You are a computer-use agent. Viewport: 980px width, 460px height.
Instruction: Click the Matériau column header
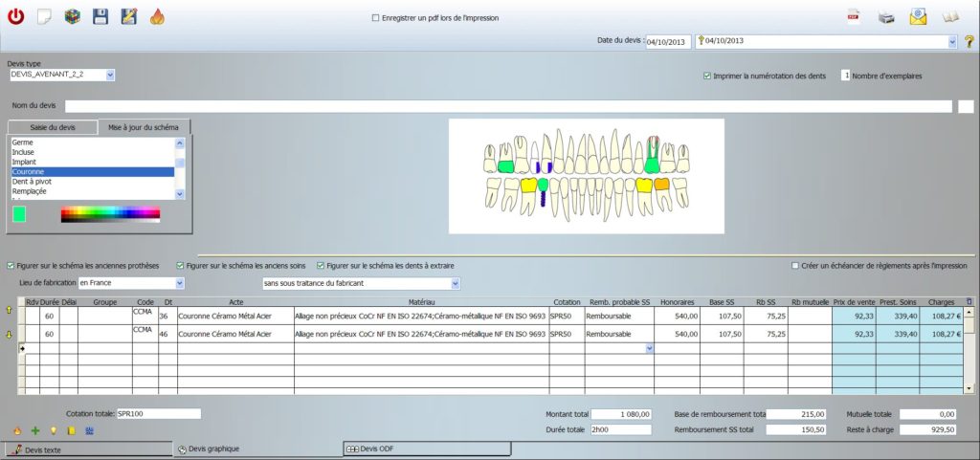(422, 302)
